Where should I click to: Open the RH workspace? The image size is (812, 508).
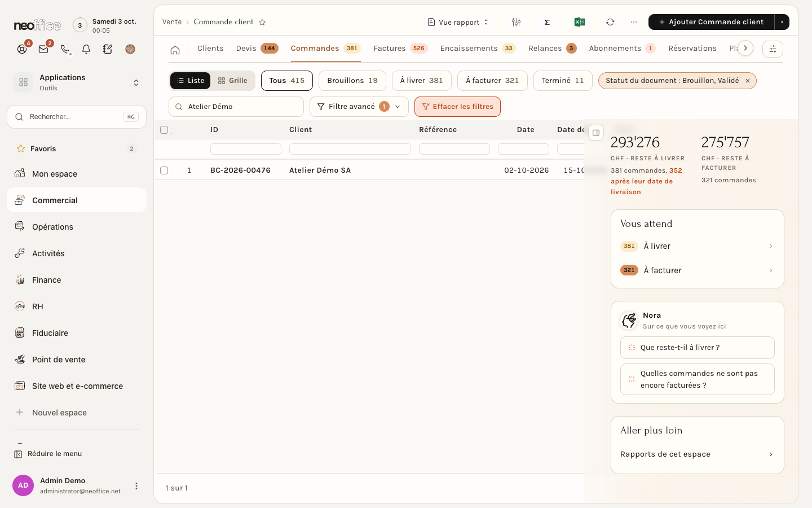point(77,306)
